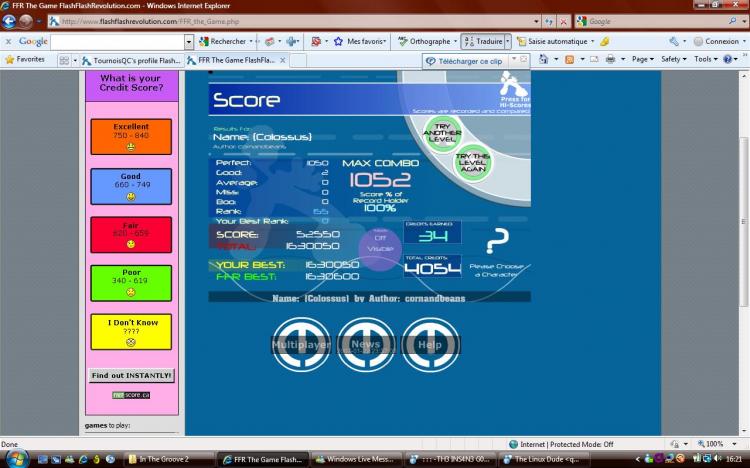This screenshot has height=468, width=750.
Task: Switch to In The Groove 2 taskbar item
Action: pyautogui.click(x=169, y=459)
